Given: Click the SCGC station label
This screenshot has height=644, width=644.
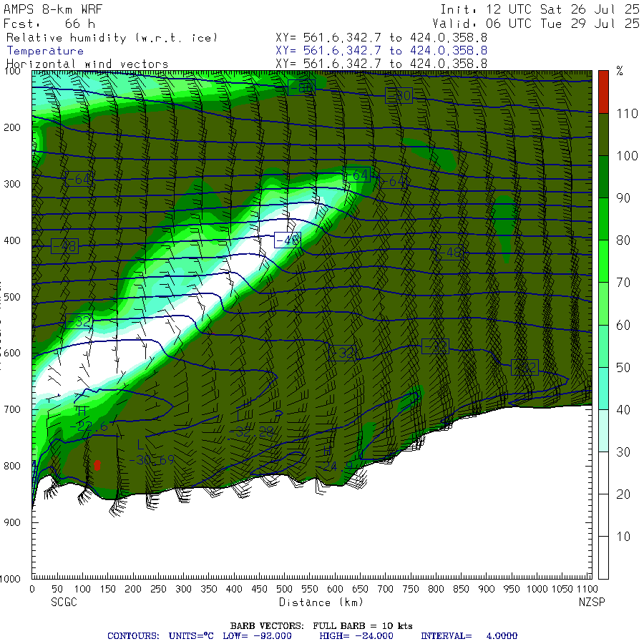Looking at the screenshot, I should 64,602.
